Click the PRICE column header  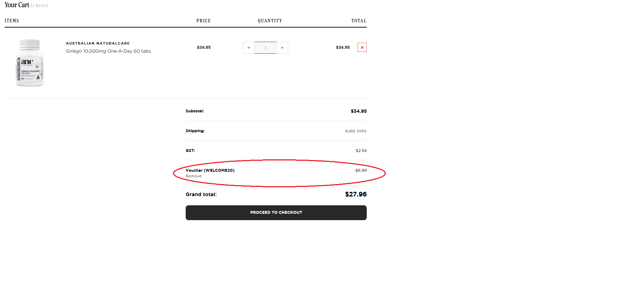(204, 20)
